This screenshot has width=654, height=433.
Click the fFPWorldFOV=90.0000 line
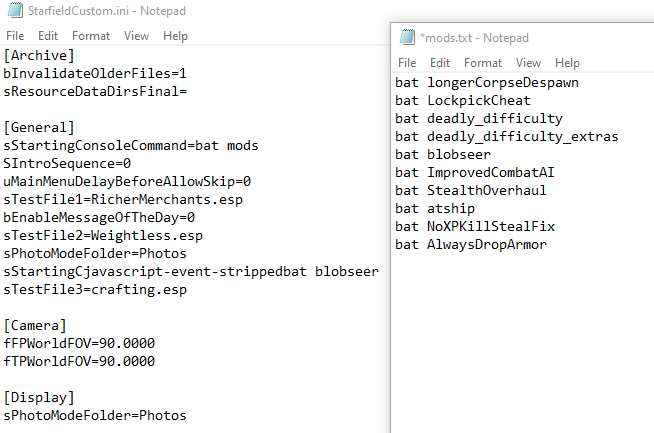pos(79,343)
